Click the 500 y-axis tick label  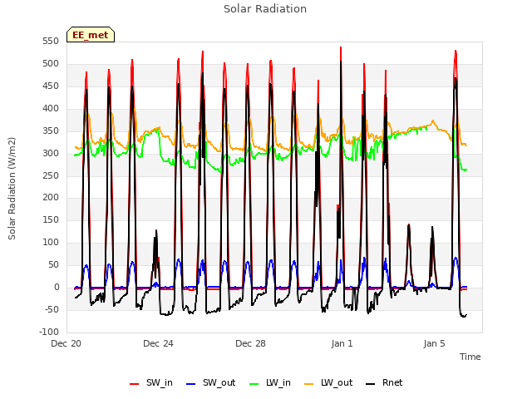[51, 64]
